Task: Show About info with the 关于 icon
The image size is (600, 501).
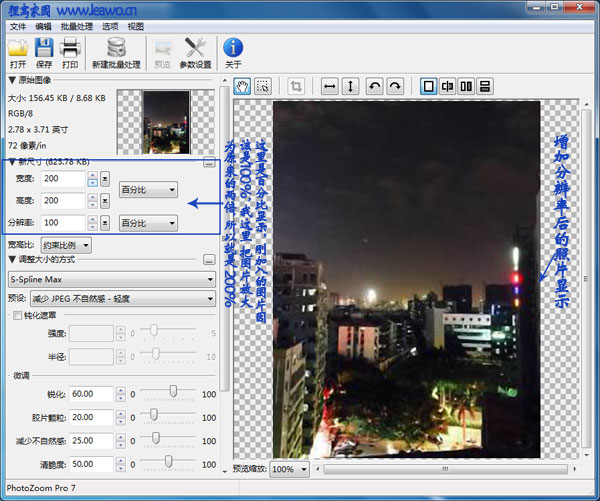Action: pyautogui.click(x=233, y=53)
